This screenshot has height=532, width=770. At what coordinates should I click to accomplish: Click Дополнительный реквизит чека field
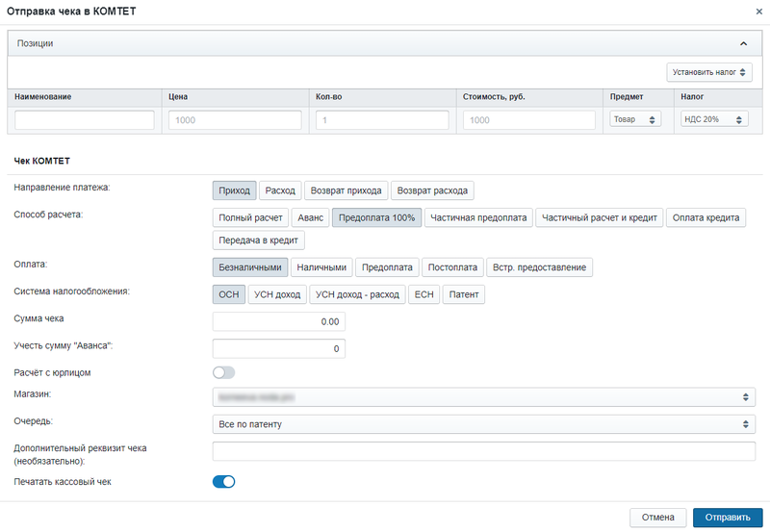coord(484,451)
